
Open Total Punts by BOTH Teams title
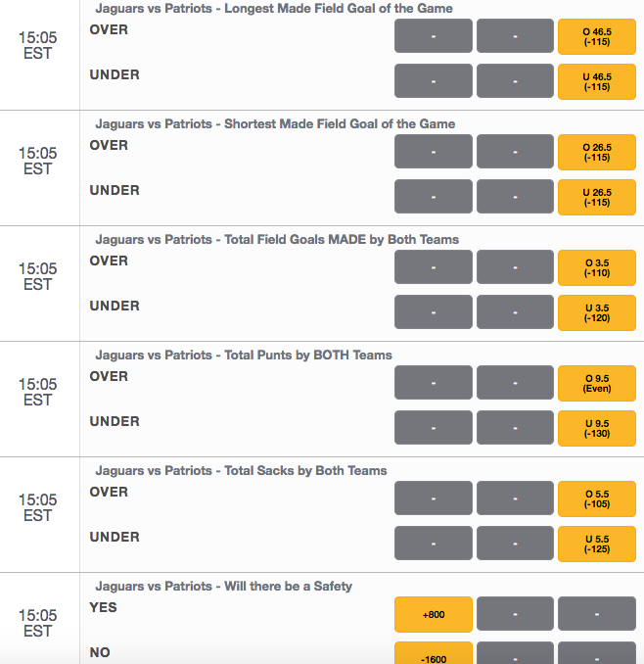point(244,356)
